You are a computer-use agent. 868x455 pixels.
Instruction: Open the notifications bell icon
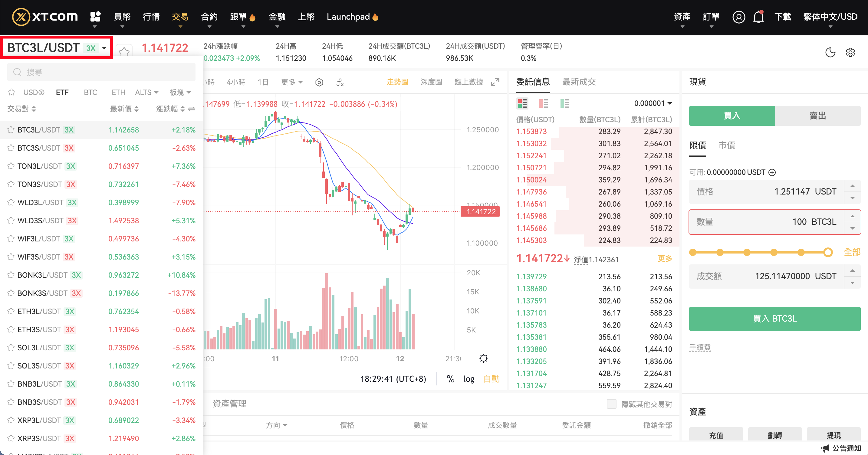(x=758, y=17)
